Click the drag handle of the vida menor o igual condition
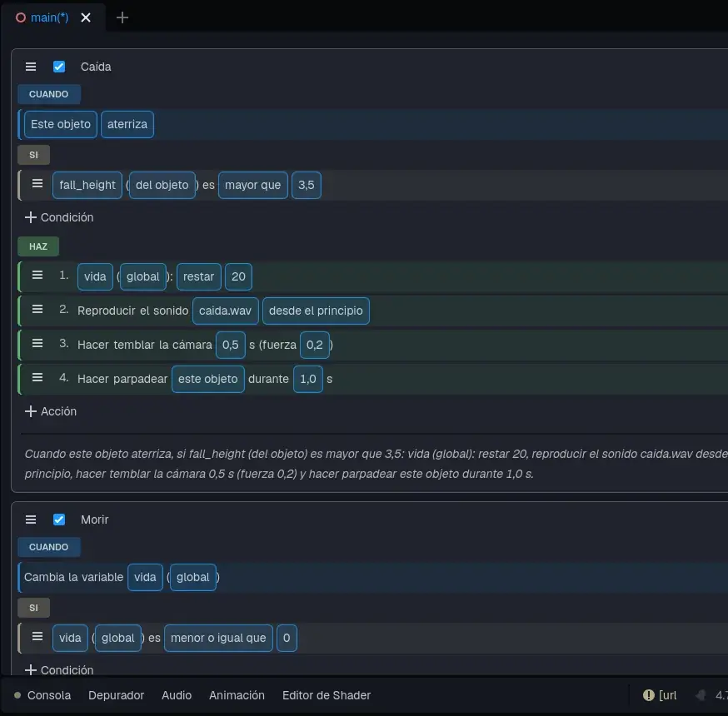 click(37, 637)
